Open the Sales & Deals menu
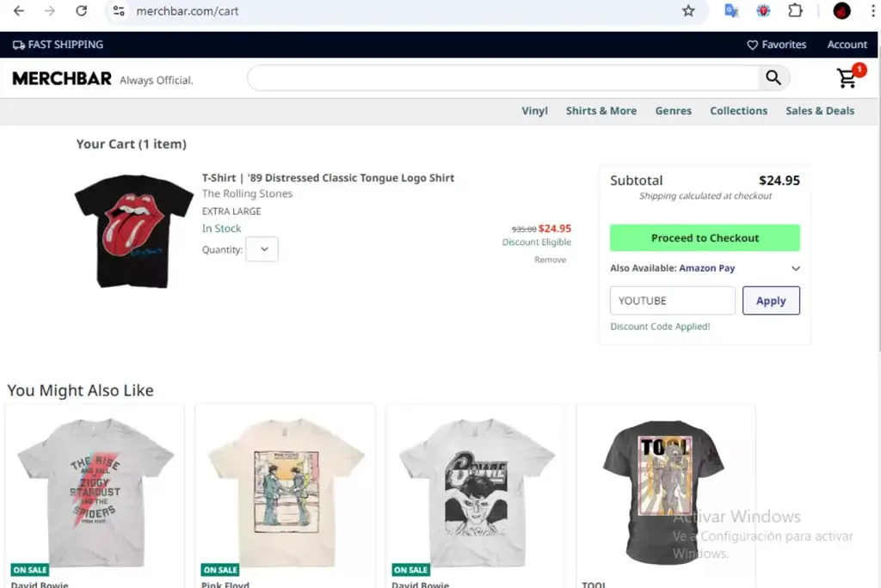 pos(820,111)
